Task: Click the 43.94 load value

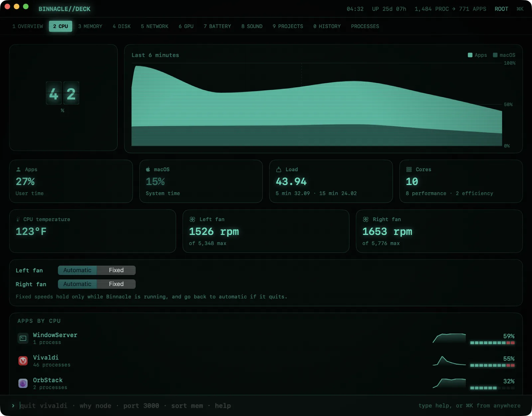Action: [291, 182]
